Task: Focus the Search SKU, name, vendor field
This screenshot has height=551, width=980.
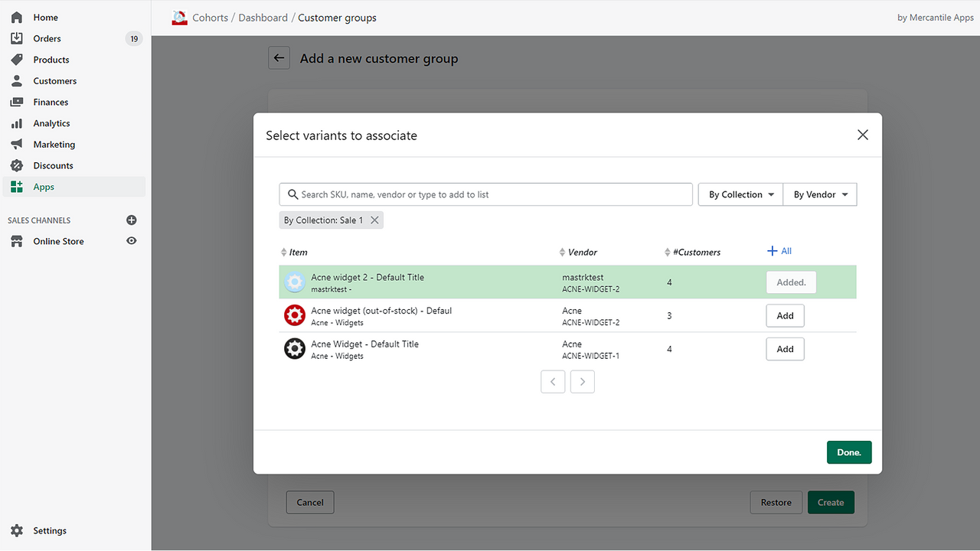Action: coord(486,194)
